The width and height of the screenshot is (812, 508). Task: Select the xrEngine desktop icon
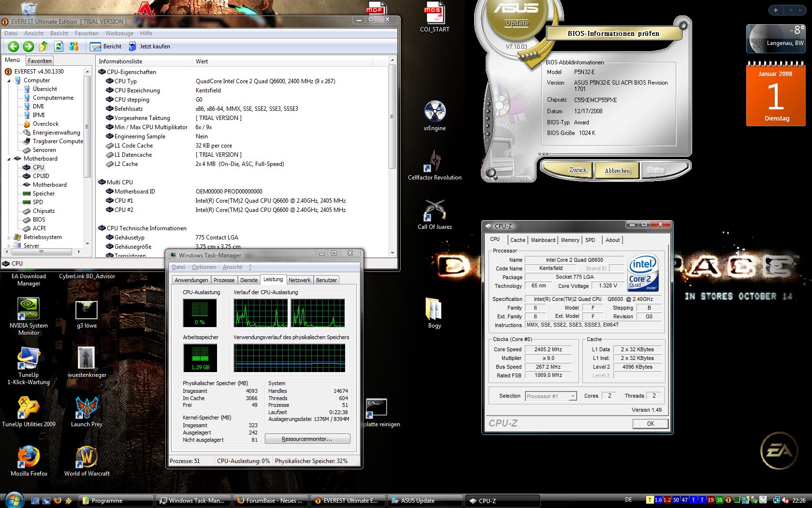click(435, 116)
